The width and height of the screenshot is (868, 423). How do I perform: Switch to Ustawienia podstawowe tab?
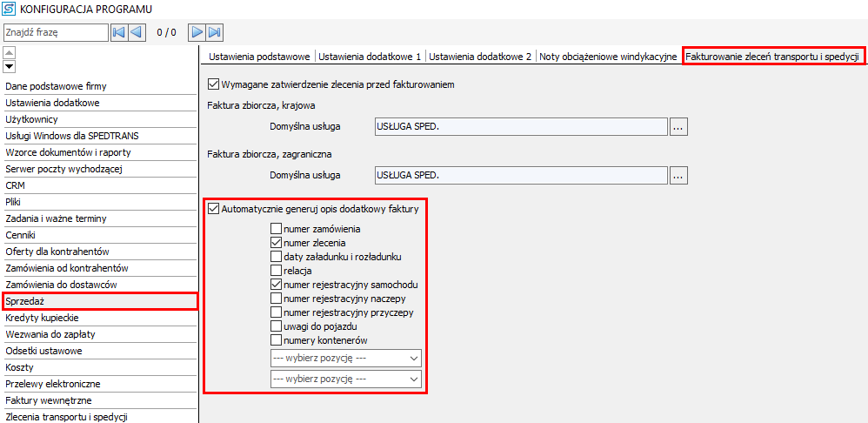258,57
